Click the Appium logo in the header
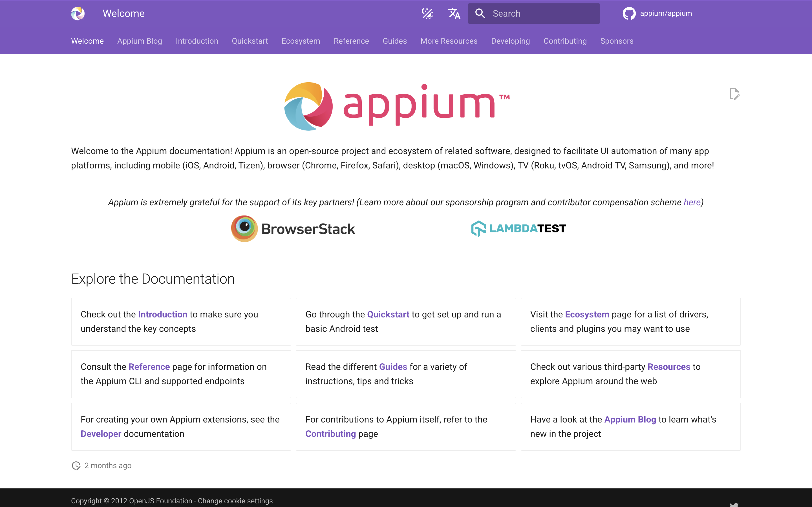Screen dimensions: 812x507 click(x=78, y=14)
